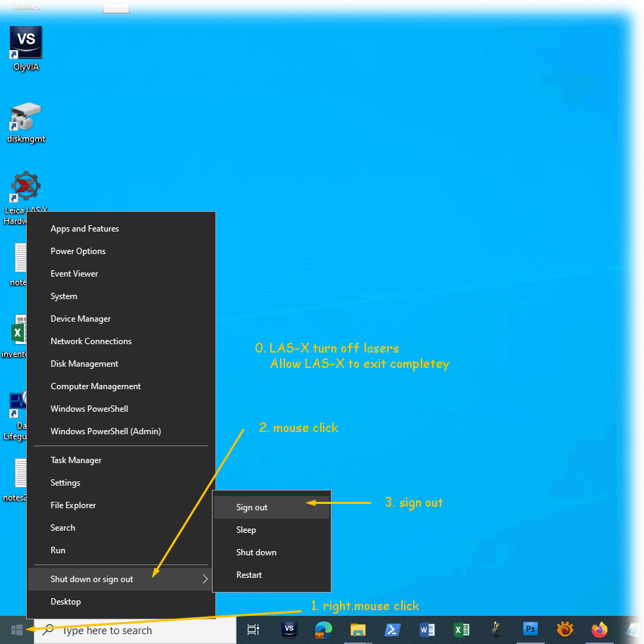644x644 pixels.
Task: Select Shut down in the submenu
Action: tap(256, 553)
